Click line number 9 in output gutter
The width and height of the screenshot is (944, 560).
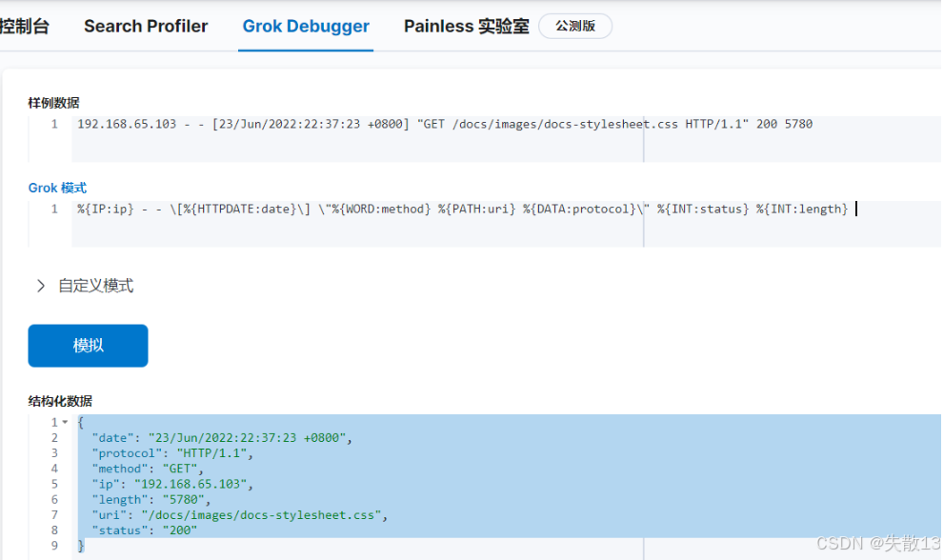[x=55, y=546]
